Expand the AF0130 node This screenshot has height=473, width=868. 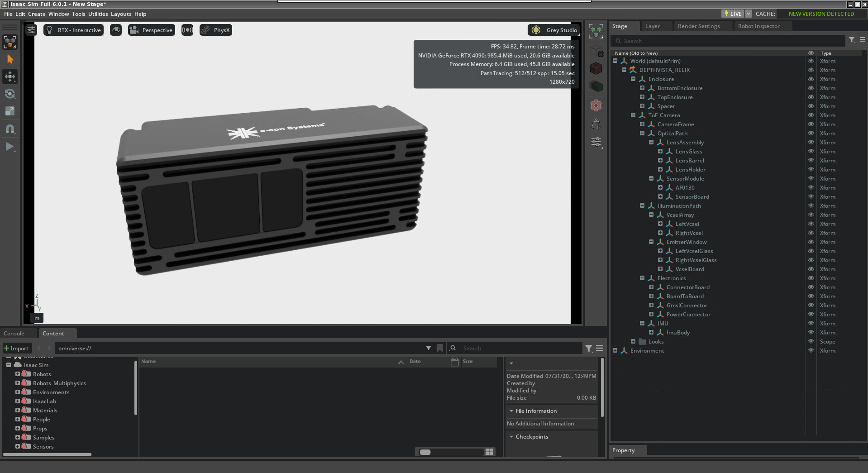click(660, 187)
